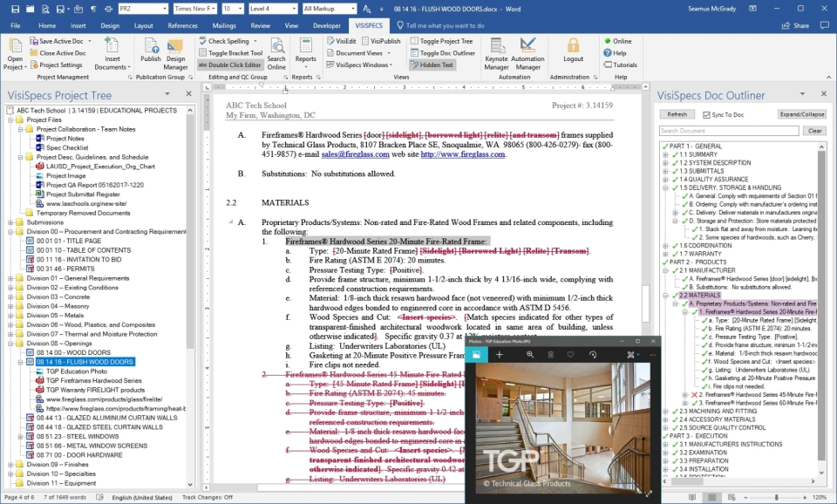Open the Automation Manager
This screenshot has width=837, height=504.
pyautogui.click(x=527, y=54)
